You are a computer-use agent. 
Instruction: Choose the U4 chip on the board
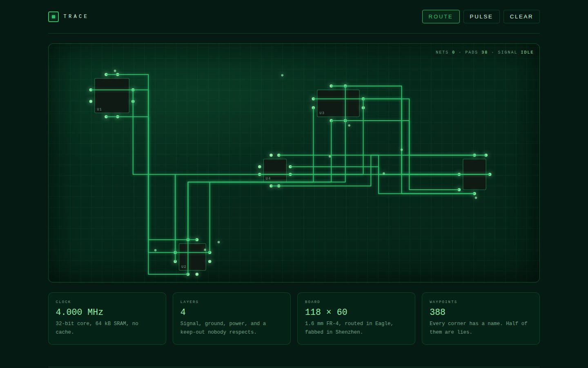pyautogui.click(x=275, y=171)
